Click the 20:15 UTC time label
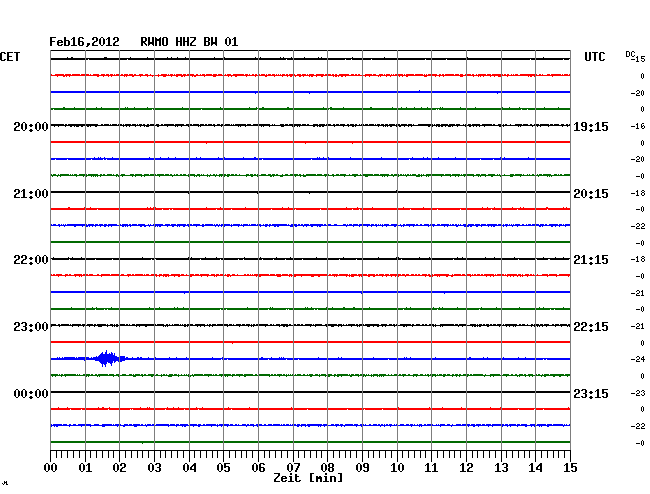 tap(591, 194)
